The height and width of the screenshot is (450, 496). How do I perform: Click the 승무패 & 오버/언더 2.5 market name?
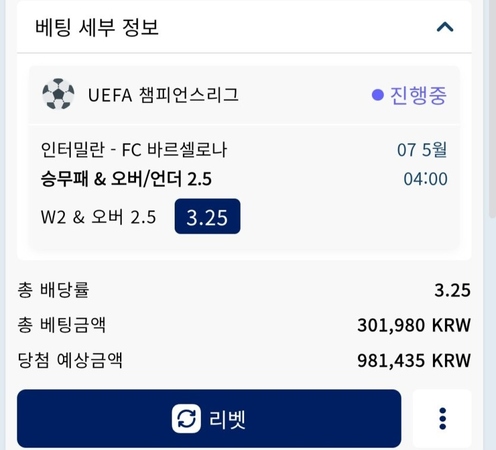126,179
